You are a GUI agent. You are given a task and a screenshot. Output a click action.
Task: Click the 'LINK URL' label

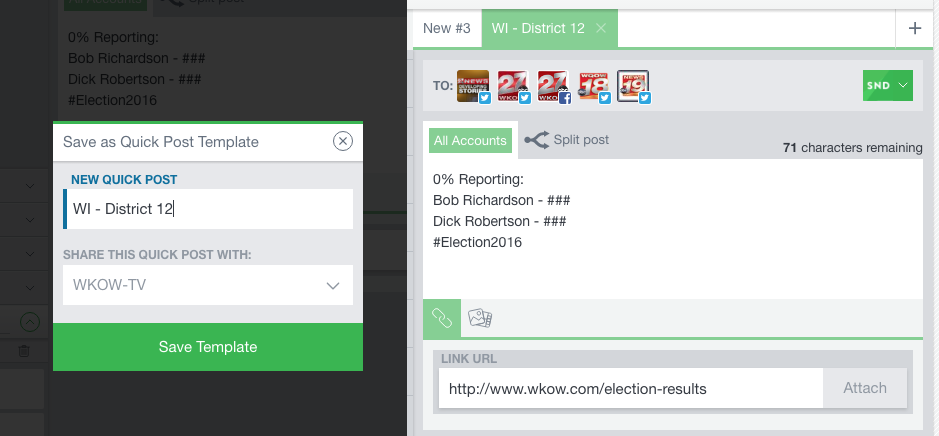pyautogui.click(x=469, y=359)
